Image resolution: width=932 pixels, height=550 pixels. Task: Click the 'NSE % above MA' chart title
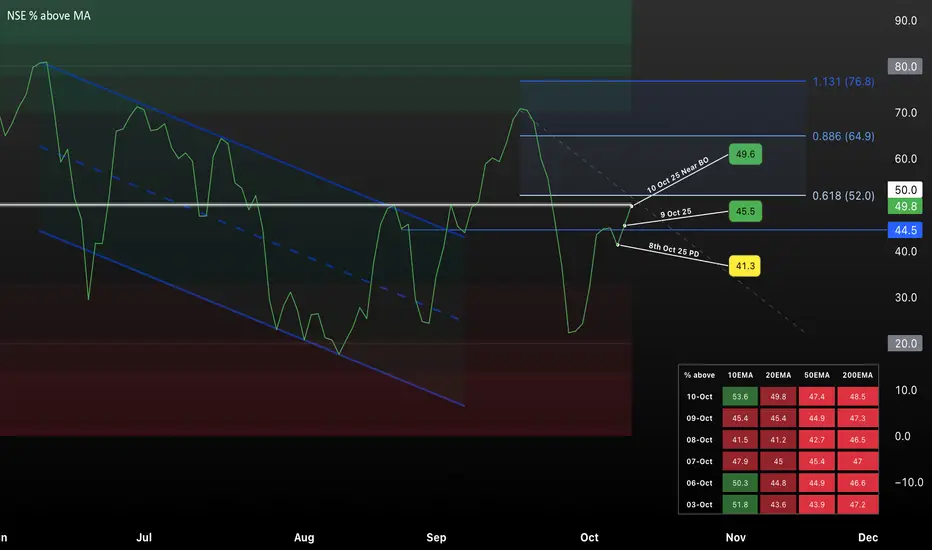[49, 16]
